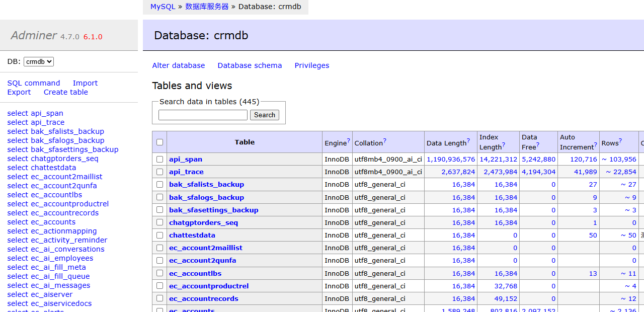Open SQL command in sidebar
Viewport: 644px width, 312px height.
tap(34, 83)
